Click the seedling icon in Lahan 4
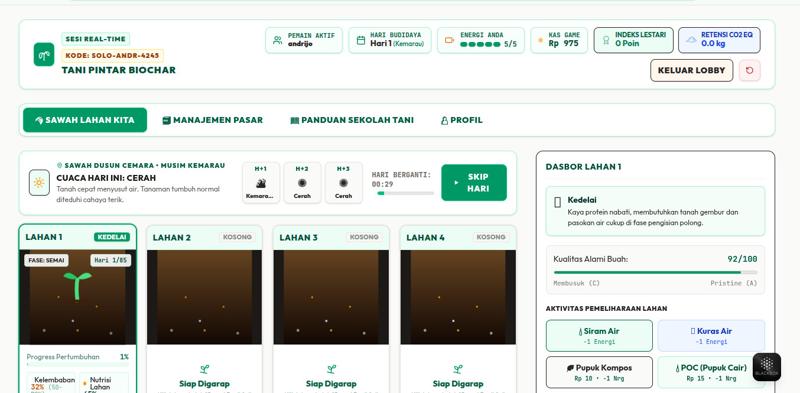Image resolution: width=800 pixels, height=393 pixels. click(458, 369)
